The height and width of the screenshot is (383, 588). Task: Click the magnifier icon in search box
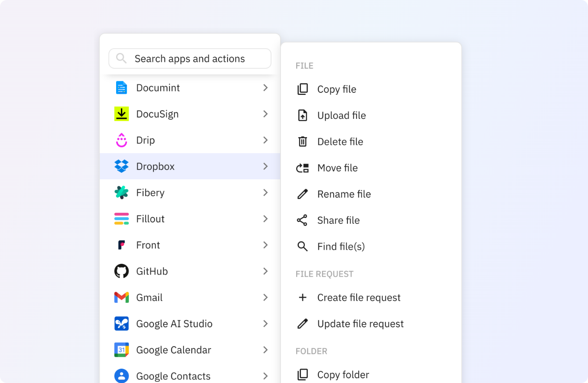click(x=121, y=58)
